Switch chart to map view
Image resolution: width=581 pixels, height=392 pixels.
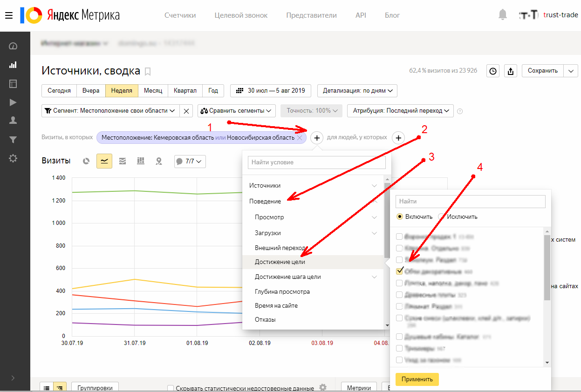(159, 161)
